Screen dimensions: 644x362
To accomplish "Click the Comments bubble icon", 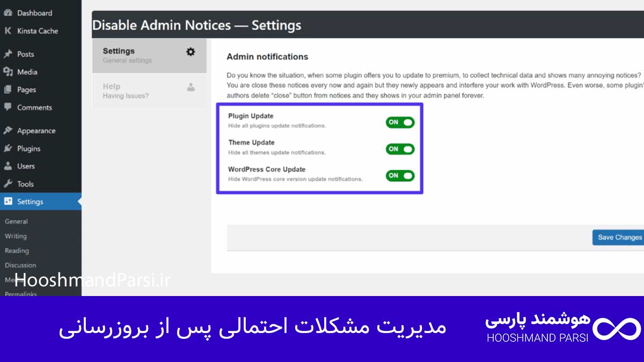I will (8, 107).
